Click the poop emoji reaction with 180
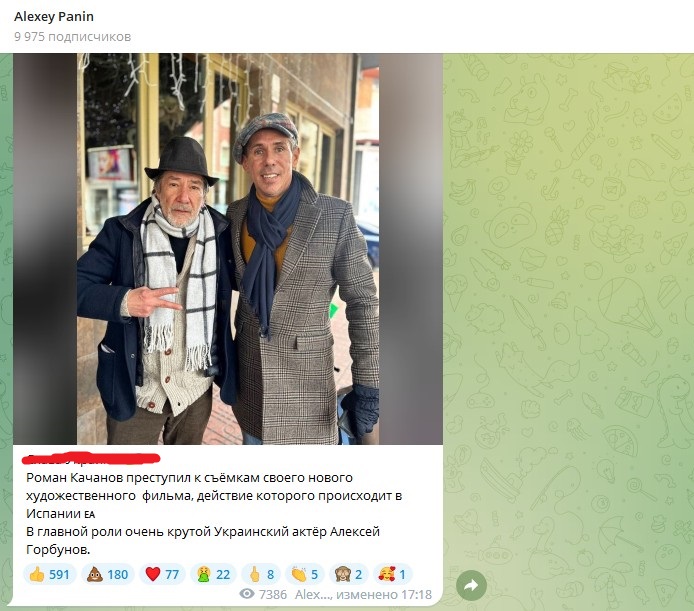This screenshot has height=611, width=694. pos(108,574)
